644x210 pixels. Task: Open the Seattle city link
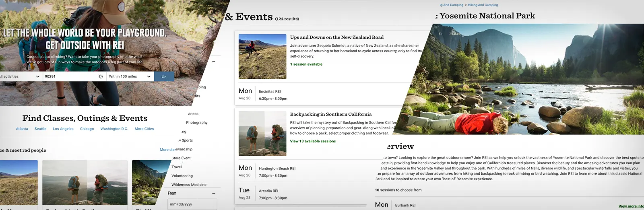(x=40, y=129)
